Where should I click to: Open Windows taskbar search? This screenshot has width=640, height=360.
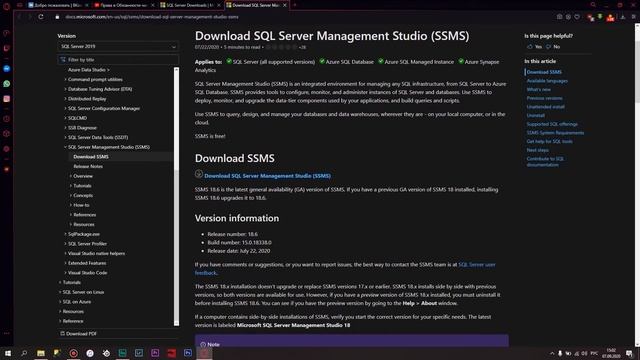coord(24,353)
